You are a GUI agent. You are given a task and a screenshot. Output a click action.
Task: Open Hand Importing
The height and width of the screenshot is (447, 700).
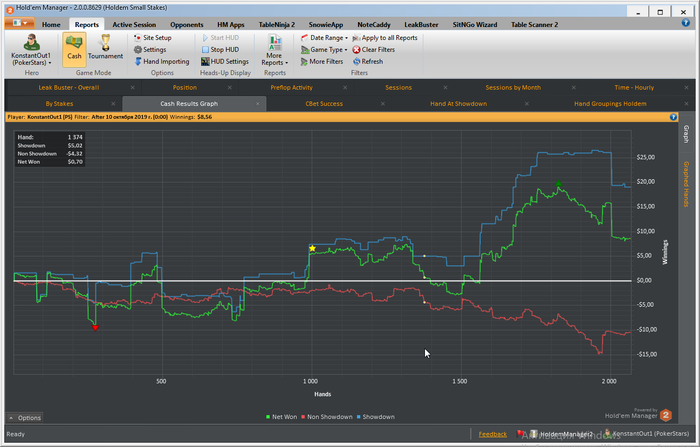(162, 62)
